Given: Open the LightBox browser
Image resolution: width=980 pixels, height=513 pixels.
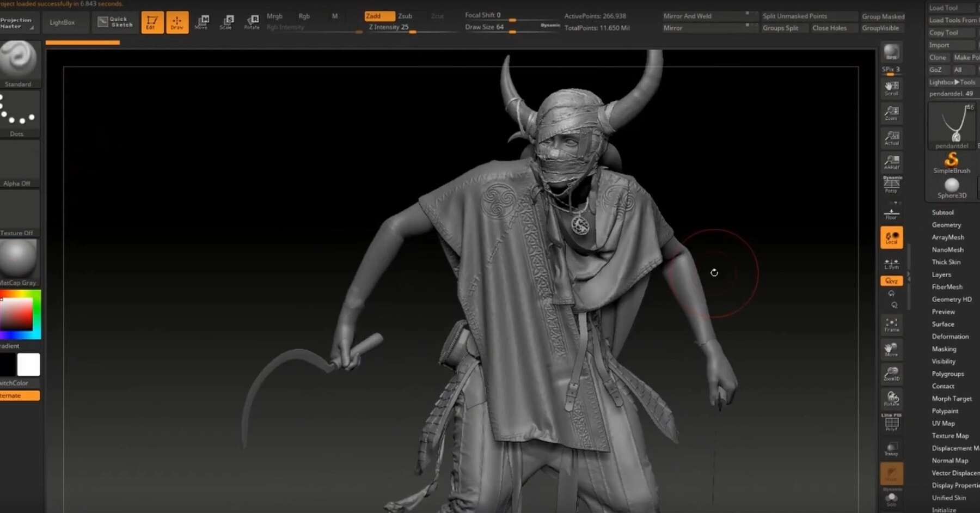Looking at the screenshot, I should (x=62, y=22).
